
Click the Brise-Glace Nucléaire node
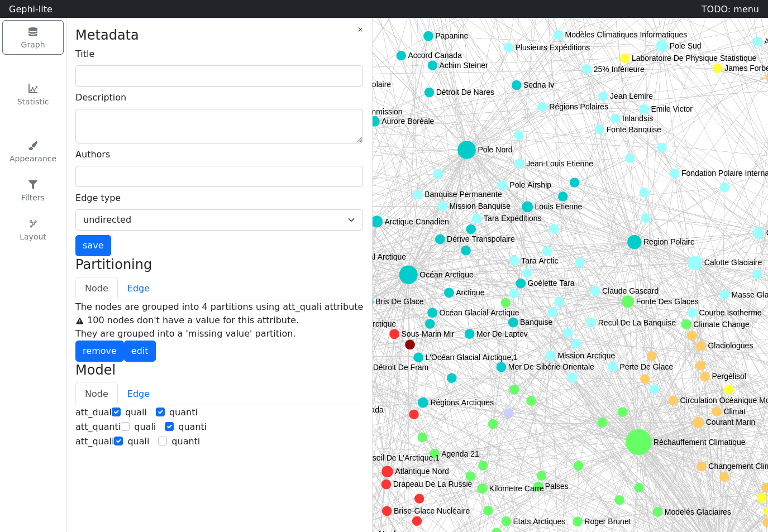tap(387, 511)
